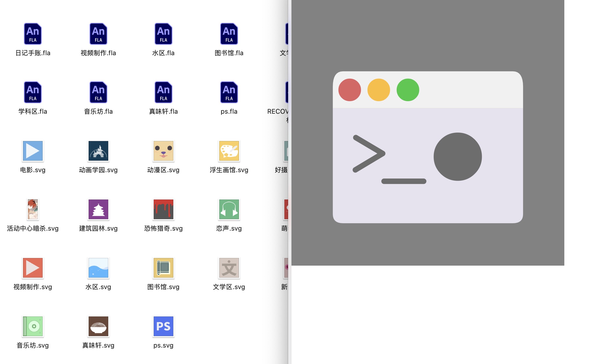Select the 真味轩.fla file icon
The height and width of the screenshot is (364, 613).
click(164, 92)
